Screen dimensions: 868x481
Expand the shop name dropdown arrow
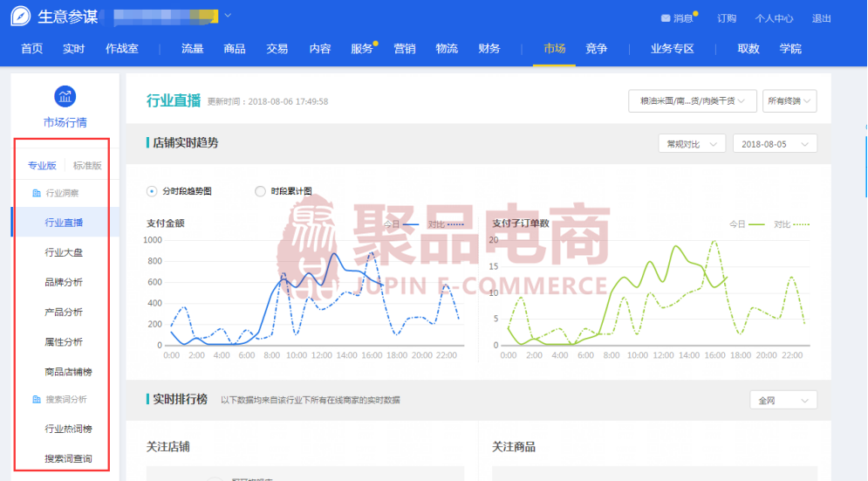pos(228,16)
